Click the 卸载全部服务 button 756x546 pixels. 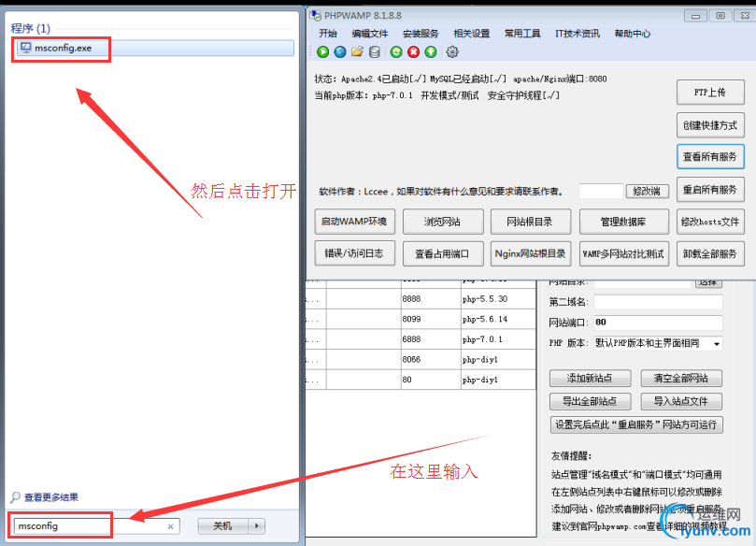click(x=710, y=253)
